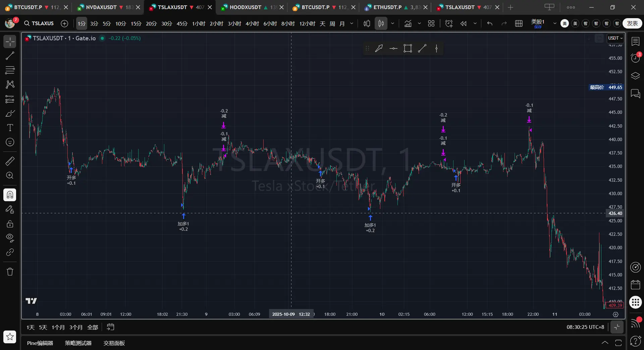Screen dimensions: 644x350
Task: Expand the time interval dropdown arrow
Action: coord(352,24)
